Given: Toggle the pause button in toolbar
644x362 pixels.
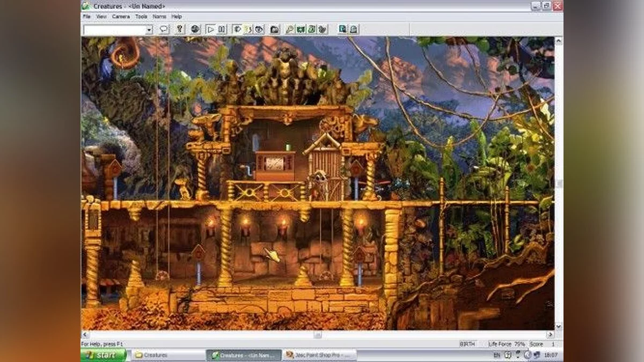Looking at the screenshot, I should click(222, 29).
